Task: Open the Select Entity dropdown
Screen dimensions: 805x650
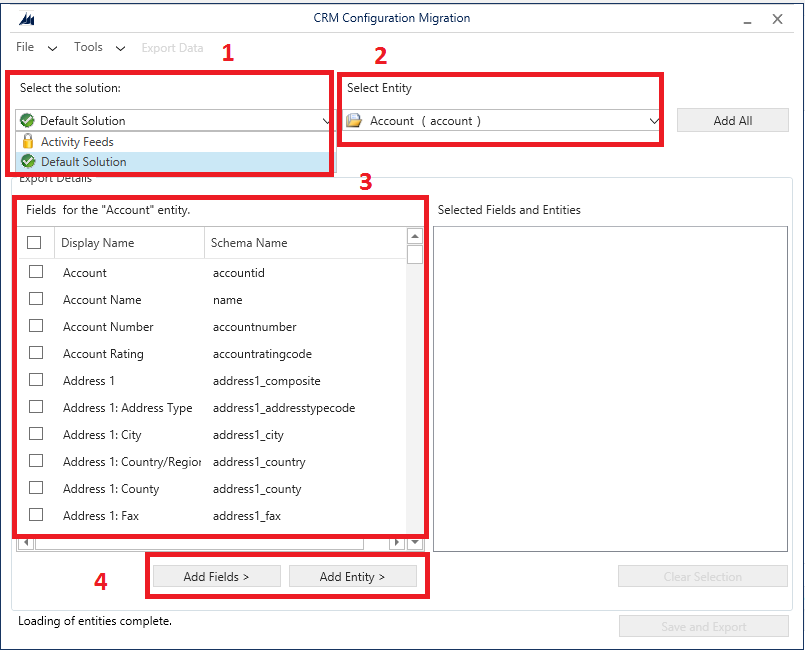Action: pyautogui.click(x=654, y=121)
